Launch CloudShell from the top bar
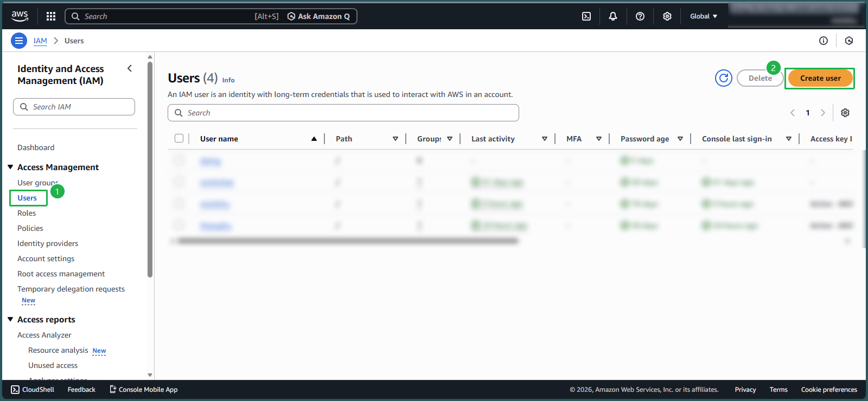 (586, 16)
